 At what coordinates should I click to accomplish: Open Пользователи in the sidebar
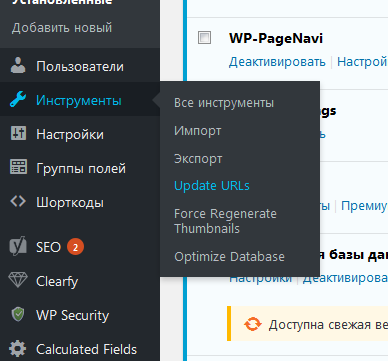point(80,66)
